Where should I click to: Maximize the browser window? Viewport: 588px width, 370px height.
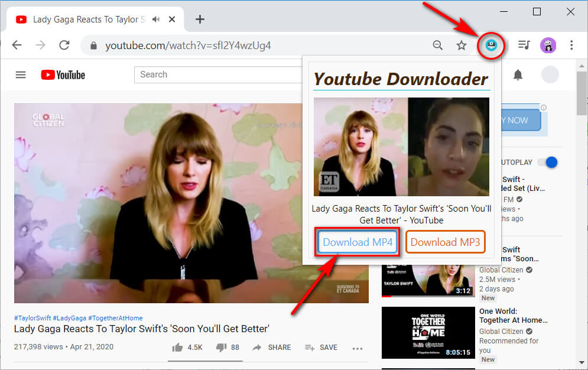pyautogui.click(x=537, y=12)
